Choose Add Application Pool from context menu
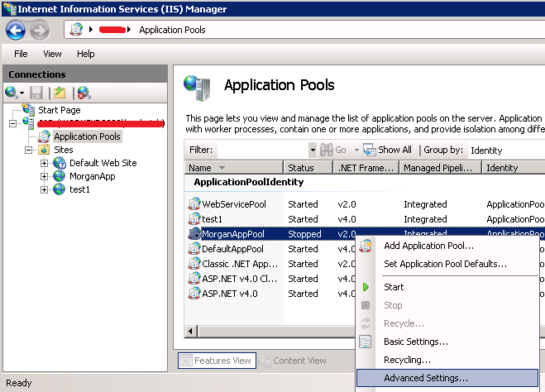Screen dimensions: 545x392 pos(447,246)
